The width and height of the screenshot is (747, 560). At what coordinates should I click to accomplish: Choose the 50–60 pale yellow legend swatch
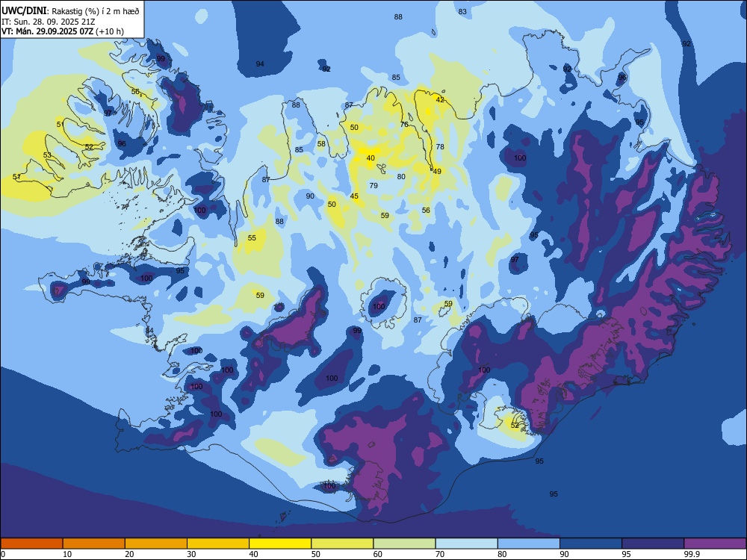click(342, 544)
